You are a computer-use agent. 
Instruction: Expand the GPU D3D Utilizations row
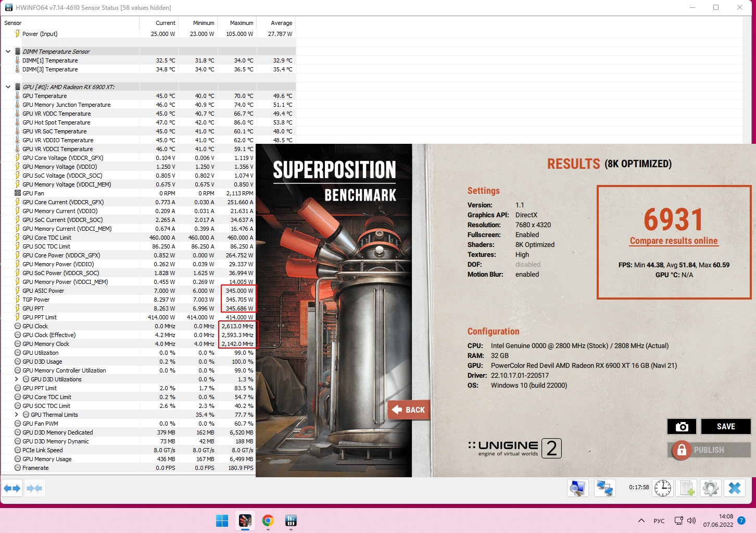point(16,379)
